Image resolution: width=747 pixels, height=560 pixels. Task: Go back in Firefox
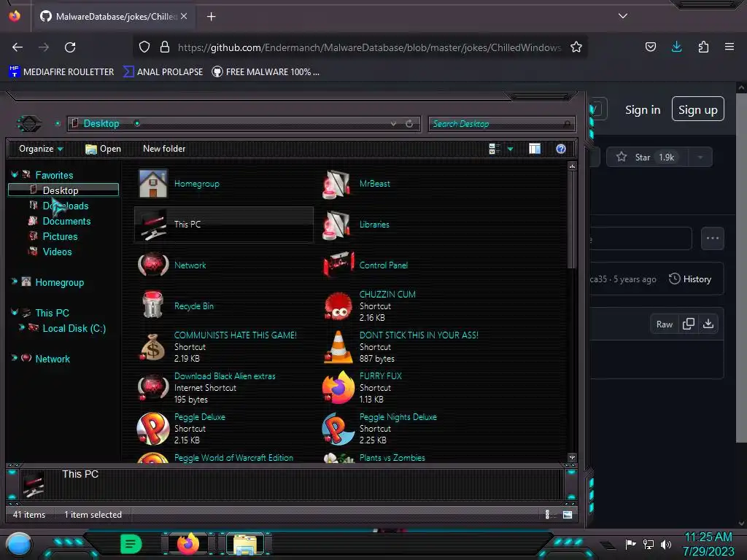(x=18, y=47)
